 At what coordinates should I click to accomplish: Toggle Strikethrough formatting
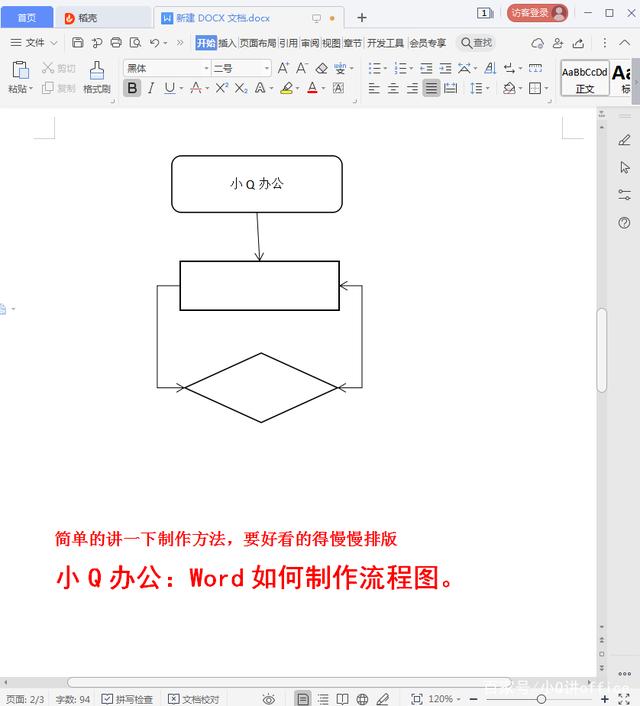195,88
